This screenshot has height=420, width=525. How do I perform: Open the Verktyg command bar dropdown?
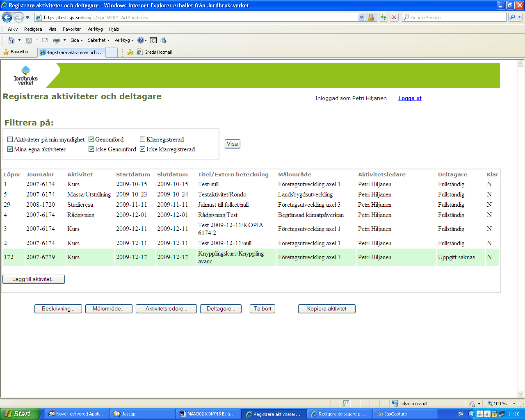124,40
